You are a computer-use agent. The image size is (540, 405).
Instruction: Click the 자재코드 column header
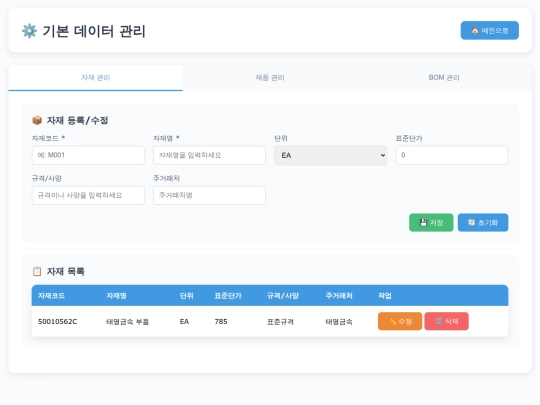coord(51,296)
